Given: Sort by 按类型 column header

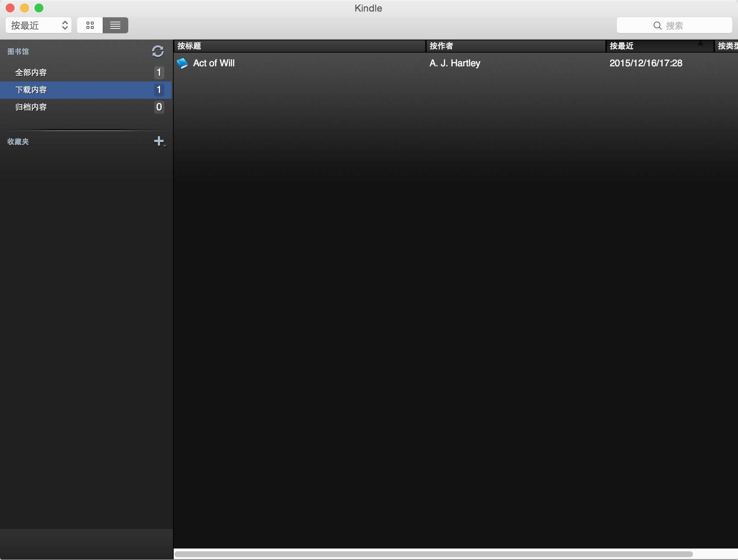Looking at the screenshot, I should (x=726, y=46).
